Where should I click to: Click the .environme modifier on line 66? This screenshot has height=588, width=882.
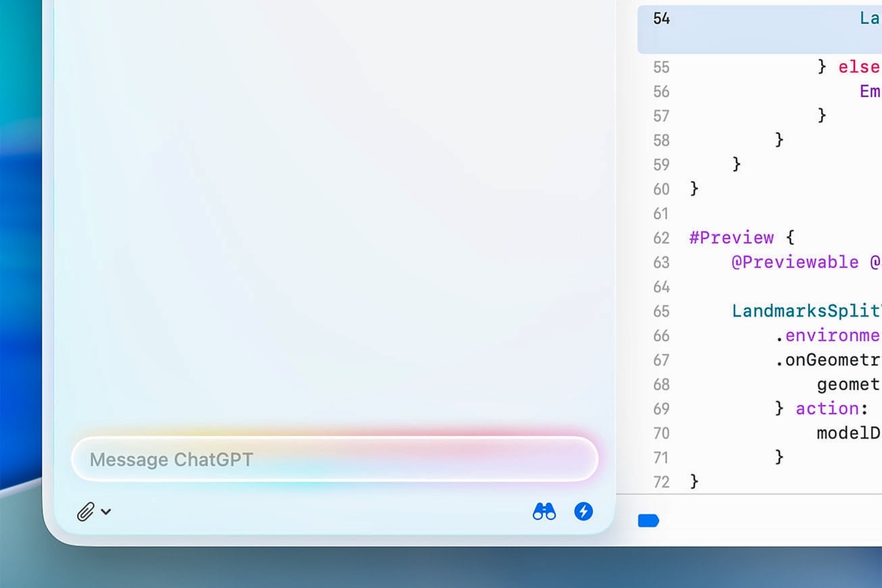tap(828, 336)
